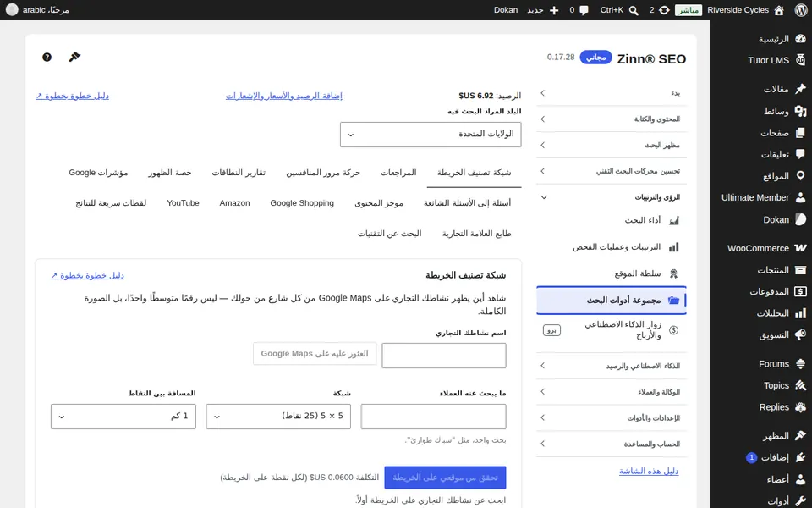Open التسويق megaphone icon

[x=801, y=335]
